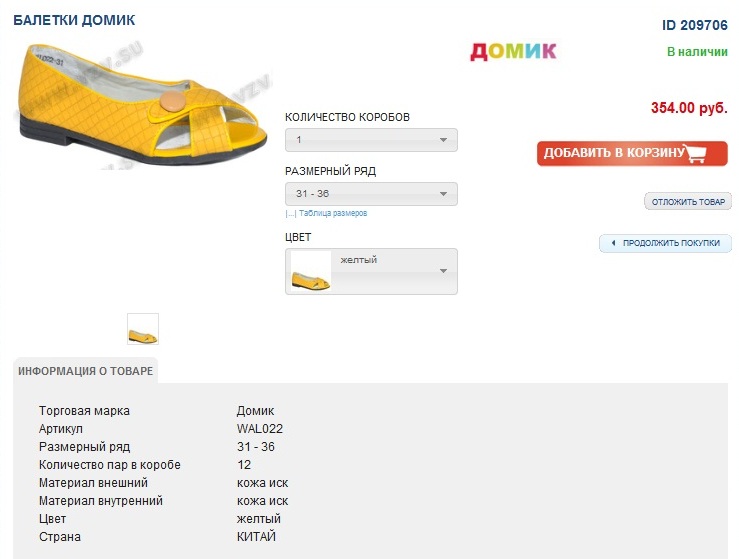This screenshot has height=559, width=739.
Task: Click the shopping cart icon on the orange button
Action: 706,153
